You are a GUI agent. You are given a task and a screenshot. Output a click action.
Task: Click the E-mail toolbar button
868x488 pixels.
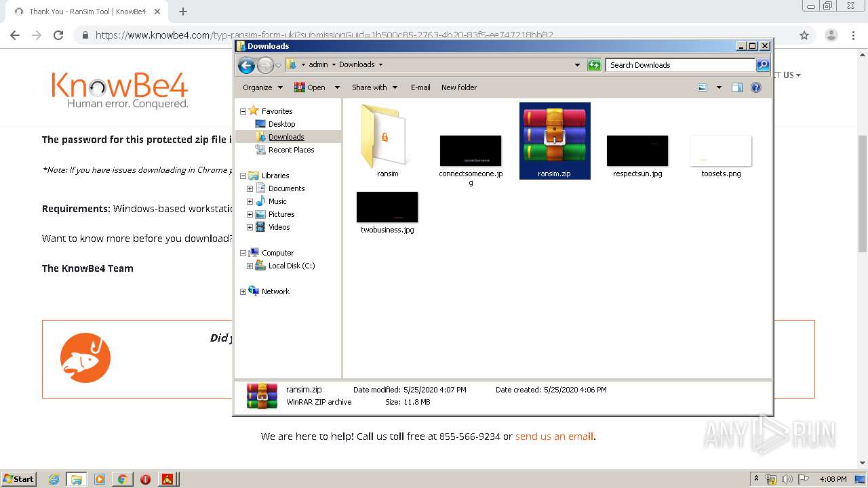click(420, 87)
